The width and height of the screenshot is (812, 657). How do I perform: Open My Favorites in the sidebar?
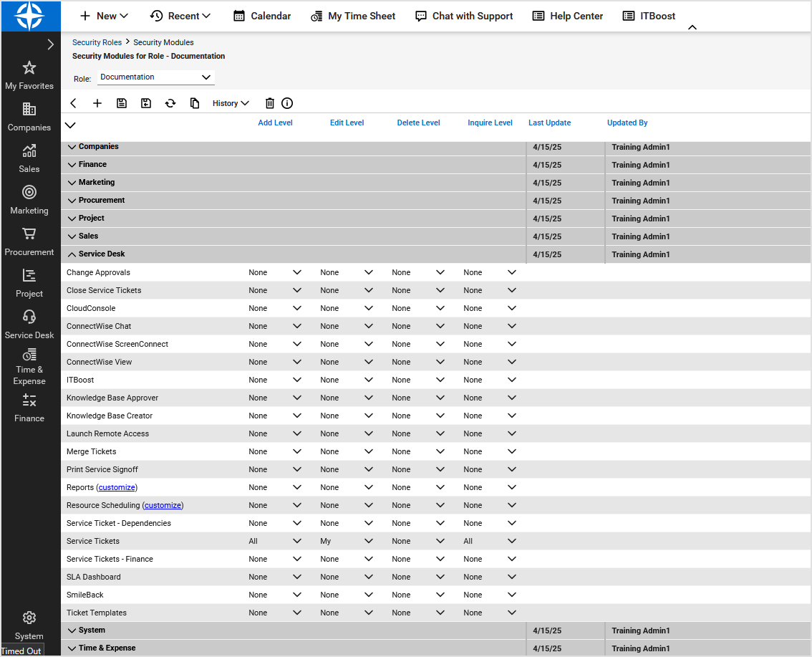pyautogui.click(x=29, y=75)
